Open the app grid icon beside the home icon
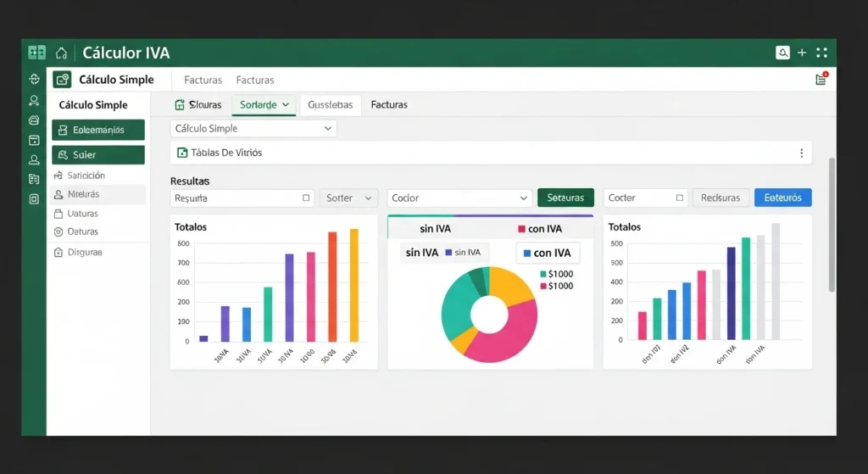This screenshot has height=474, width=868. [37, 53]
